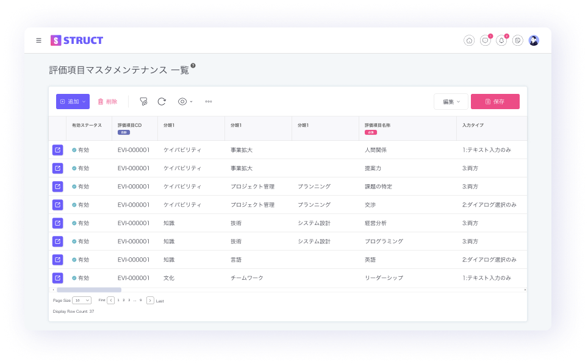Open the chat messages icon

point(486,40)
